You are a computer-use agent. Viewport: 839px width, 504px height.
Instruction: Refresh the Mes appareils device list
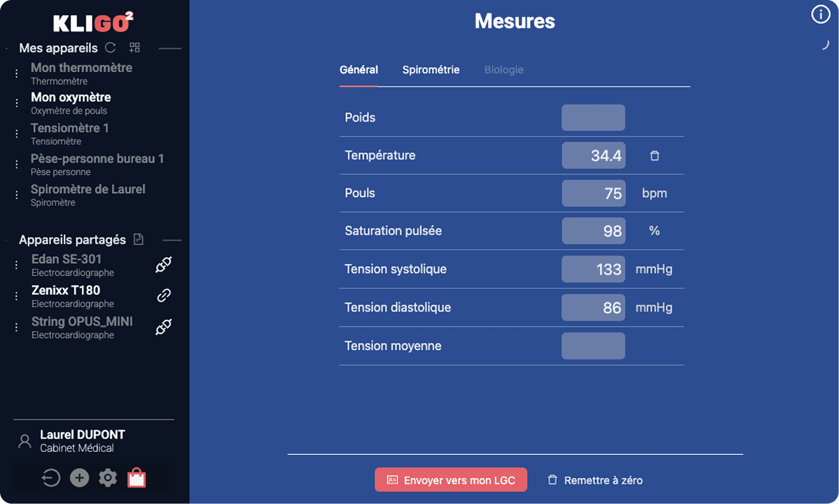(110, 47)
